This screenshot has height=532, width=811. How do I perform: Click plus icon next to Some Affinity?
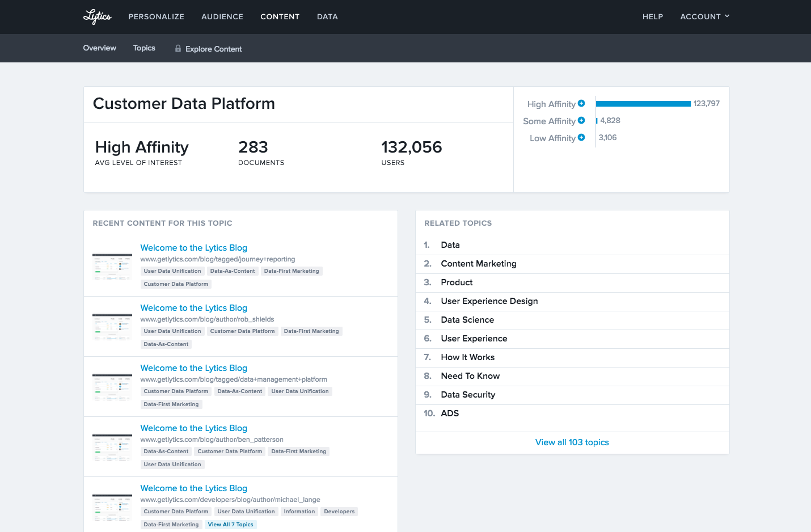pyautogui.click(x=581, y=120)
